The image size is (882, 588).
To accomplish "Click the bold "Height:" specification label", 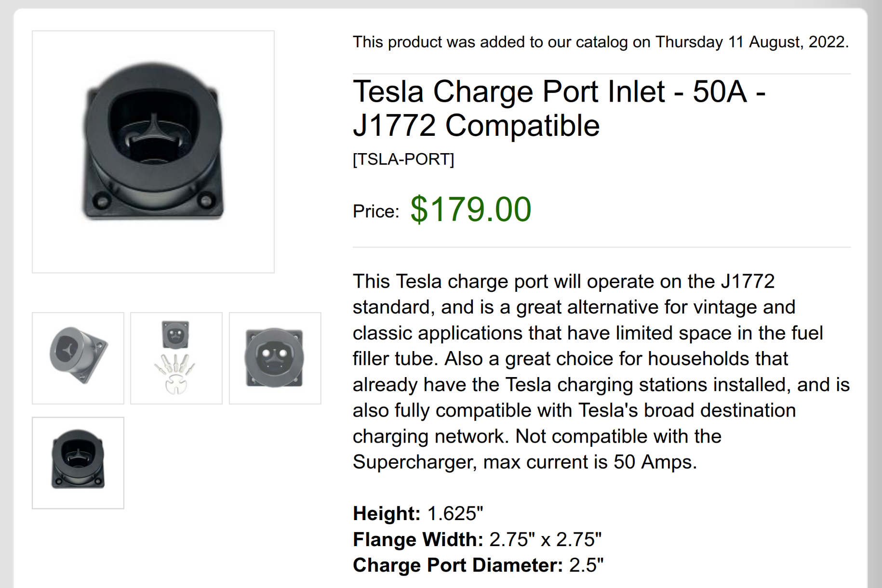I will [387, 513].
